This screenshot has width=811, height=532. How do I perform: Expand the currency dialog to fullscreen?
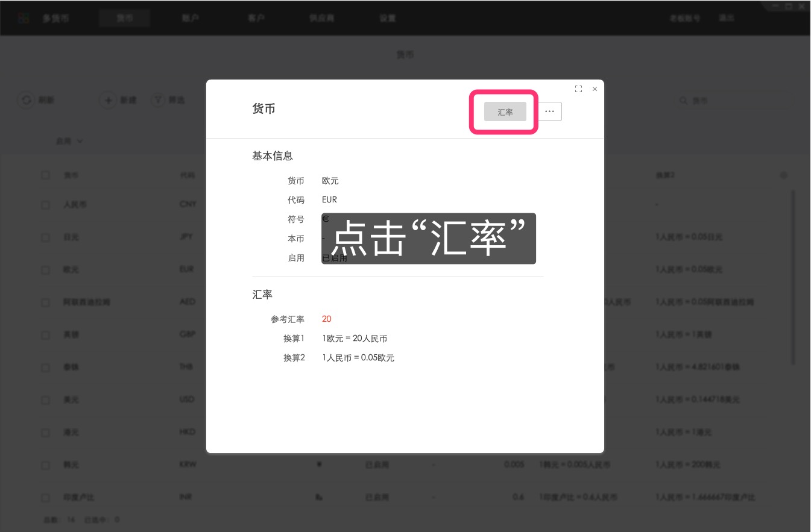pos(578,89)
